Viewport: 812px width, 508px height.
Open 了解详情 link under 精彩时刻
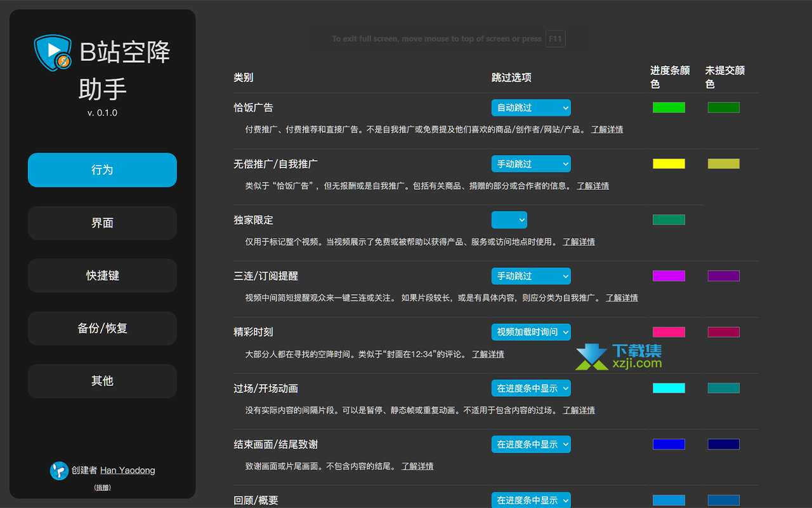pyautogui.click(x=488, y=354)
